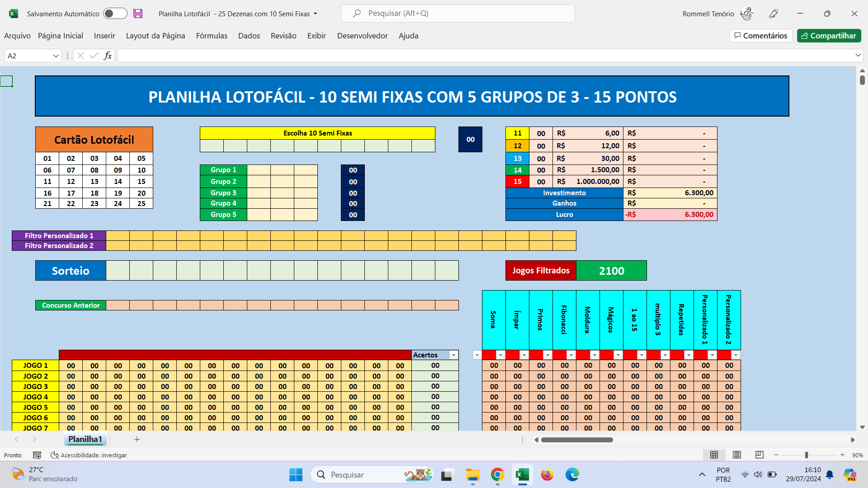Open the file title dropdown arrow
The image size is (868, 488).
pyautogui.click(x=316, y=14)
